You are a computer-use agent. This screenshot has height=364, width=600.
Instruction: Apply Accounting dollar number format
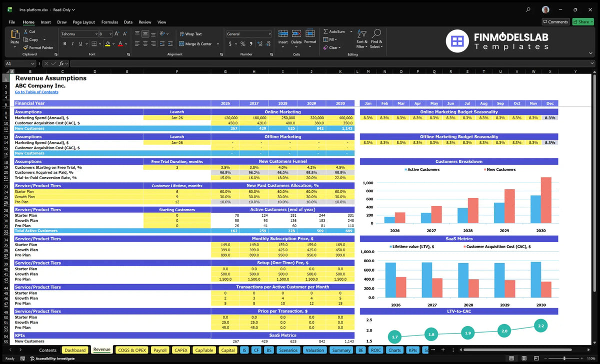coord(230,44)
